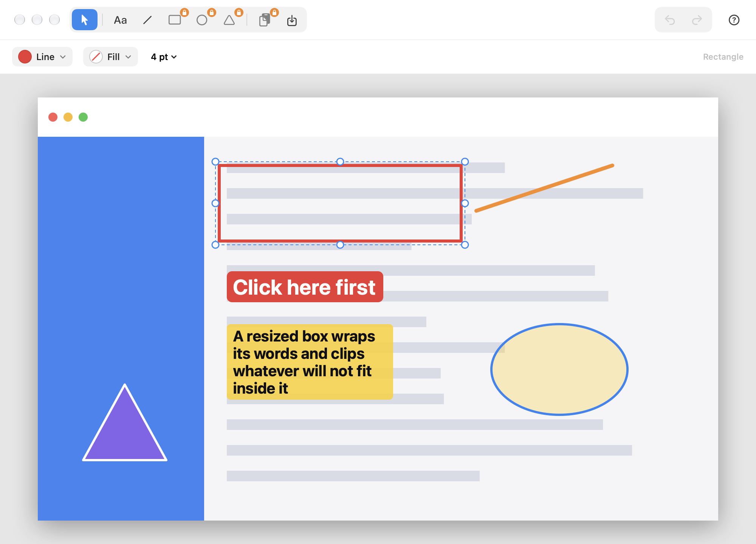Screen dimensions: 756x544
Task: Redo the last action
Action: 697,20
